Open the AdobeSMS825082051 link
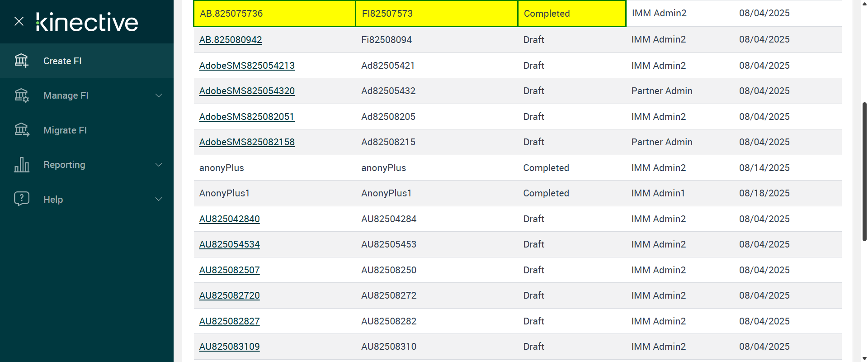Image resolution: width=868 pixels, height=362 pixels. 247,117
